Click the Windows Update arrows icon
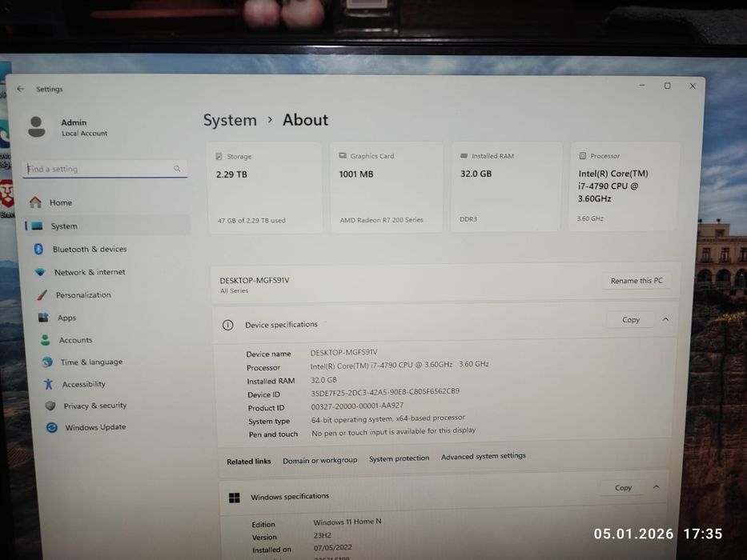747x560 pixels. 52,428
